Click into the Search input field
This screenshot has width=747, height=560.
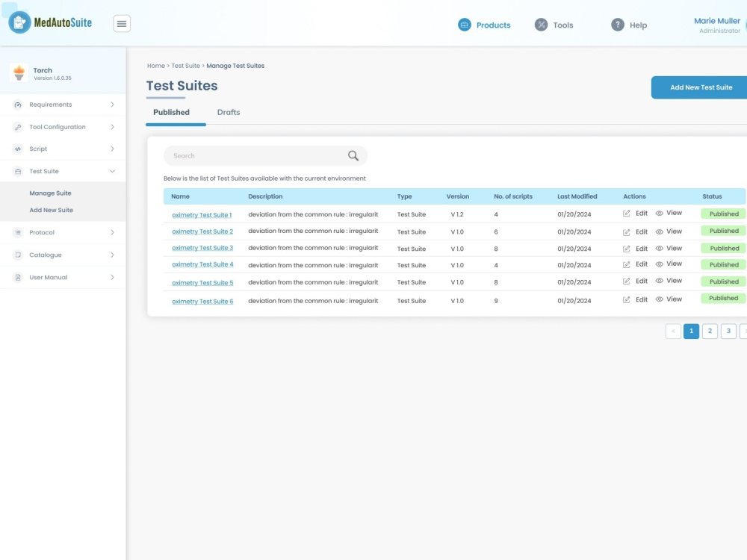(x=257, y=156)
